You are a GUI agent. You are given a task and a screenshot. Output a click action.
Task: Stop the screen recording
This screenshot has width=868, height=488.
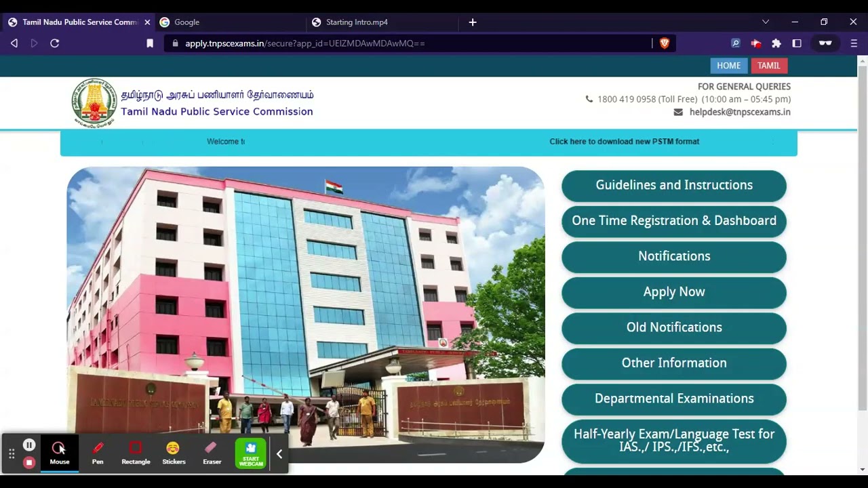[29, 462]
